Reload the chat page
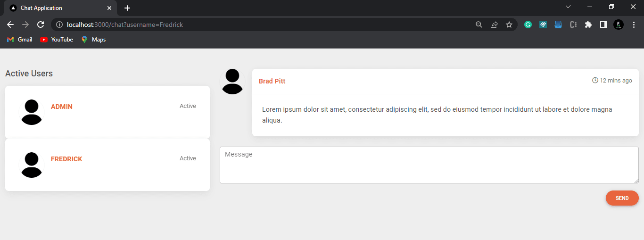The width and height of the screenshot is (644, 240). [41, 25]
